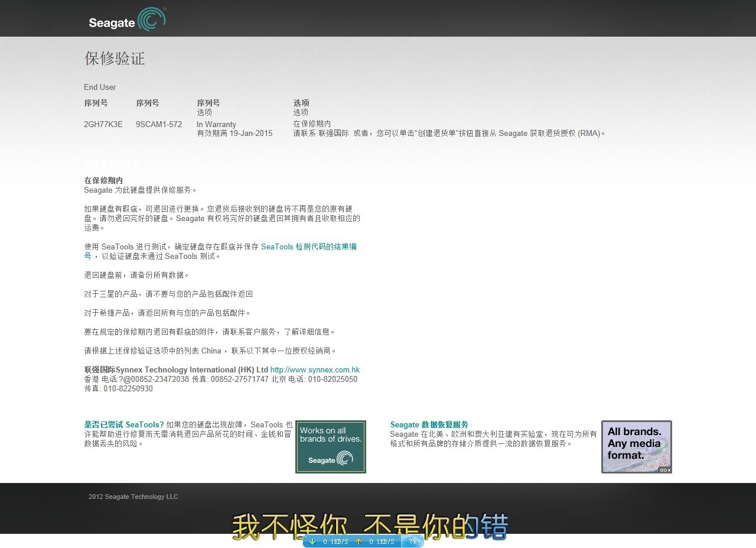
Task: Click the bold 在保修期内 section heading
Action: coord(103,180)
